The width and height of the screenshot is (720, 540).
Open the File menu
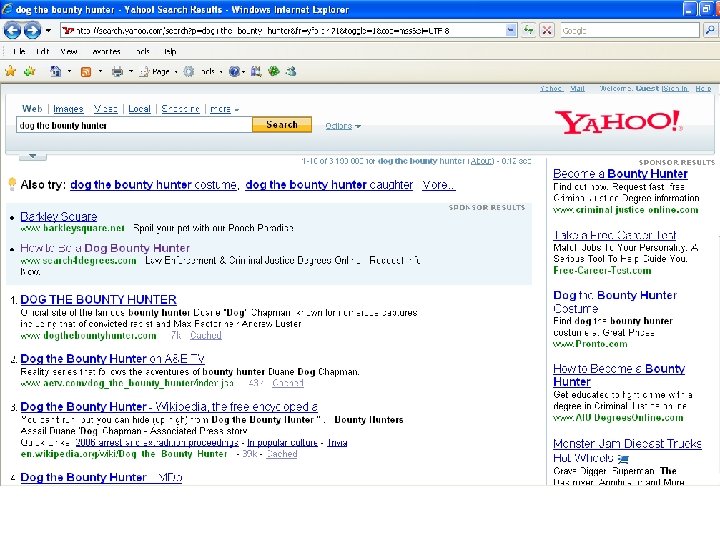19,51
